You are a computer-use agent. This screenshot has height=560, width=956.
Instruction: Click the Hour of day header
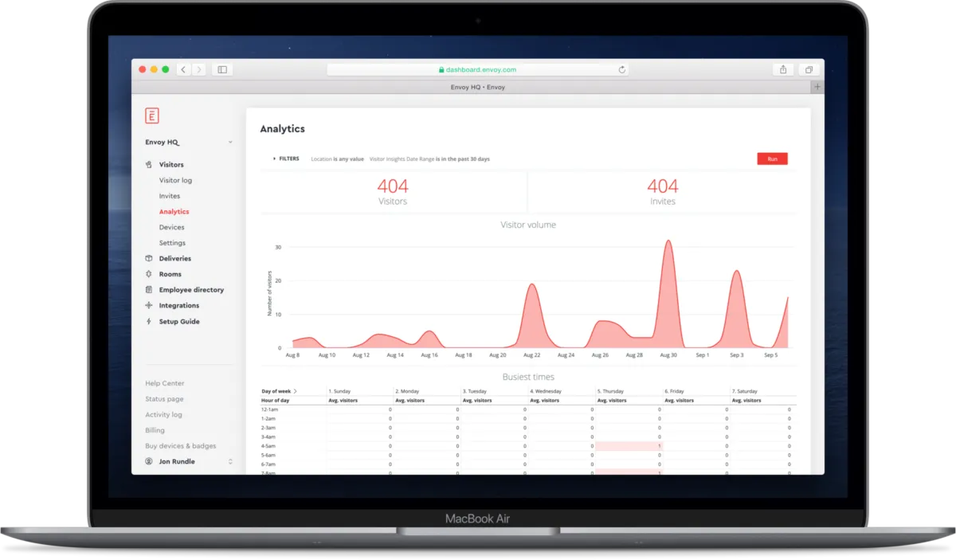click(x=275, y=401)
